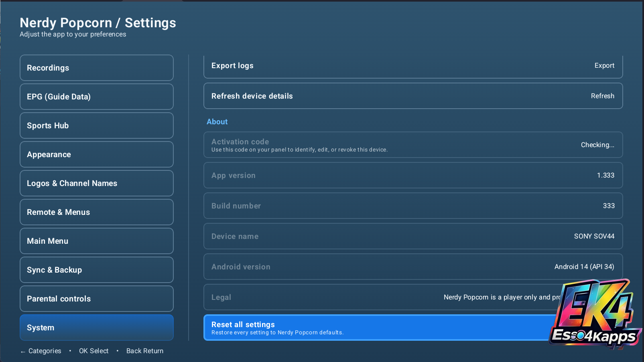Select Remote & Menus category

(97, 212)
